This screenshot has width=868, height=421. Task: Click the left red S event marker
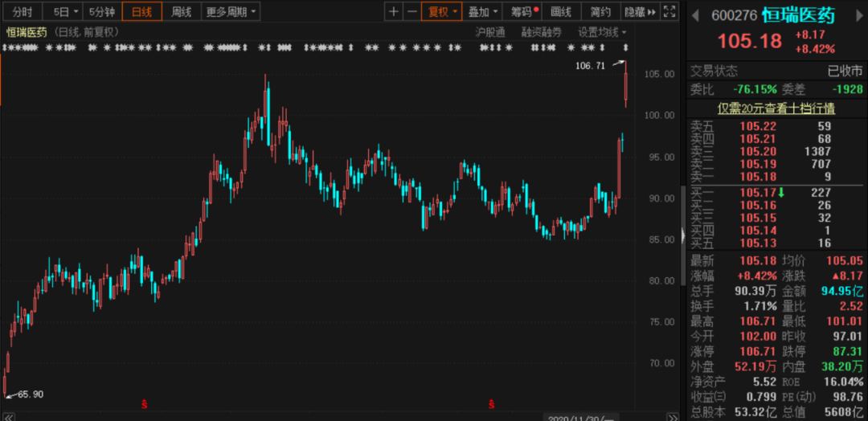145,404
